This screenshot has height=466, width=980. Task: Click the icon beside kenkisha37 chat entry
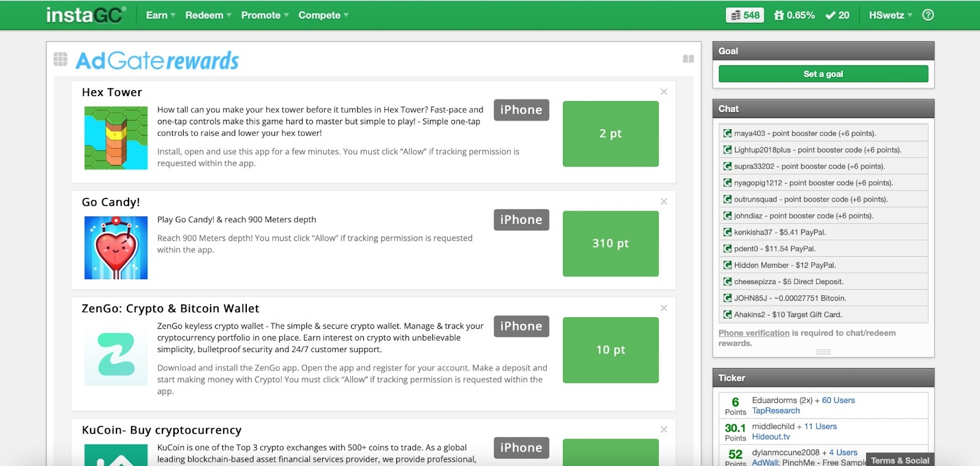coord(728,233)
